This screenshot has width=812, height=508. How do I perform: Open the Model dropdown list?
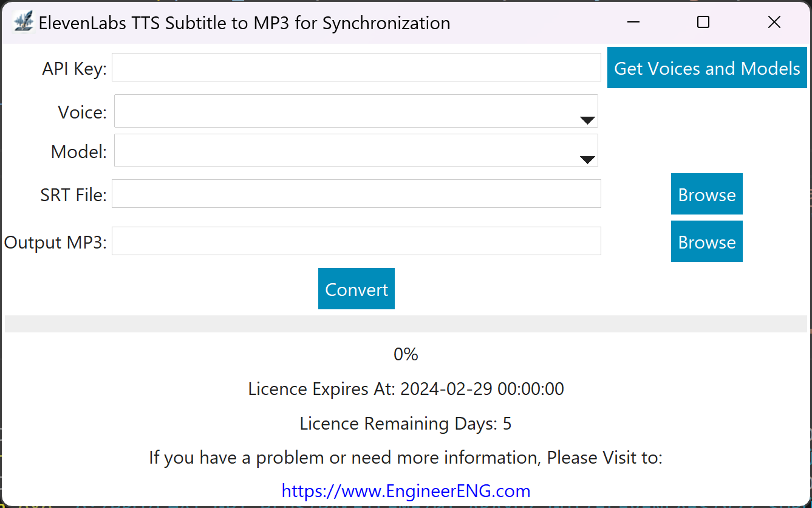click(356, 150)
